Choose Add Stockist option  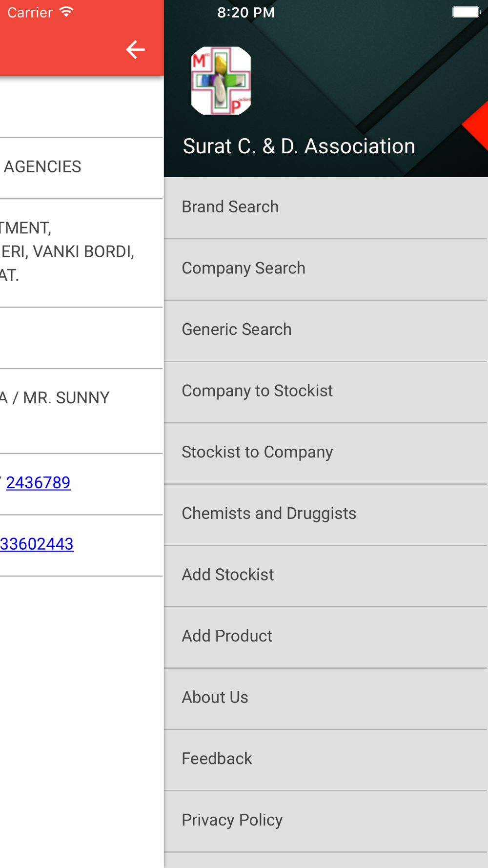tap(326, 576)
